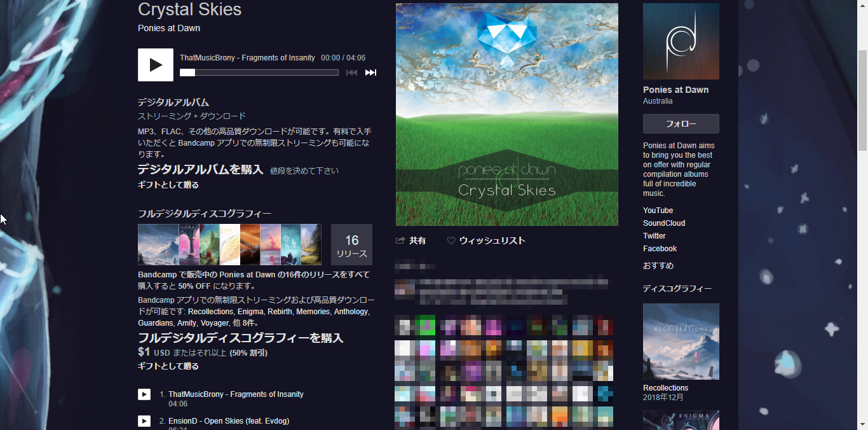
Task: Open the Enigma album thumbnail
Action: coord(681,420)
